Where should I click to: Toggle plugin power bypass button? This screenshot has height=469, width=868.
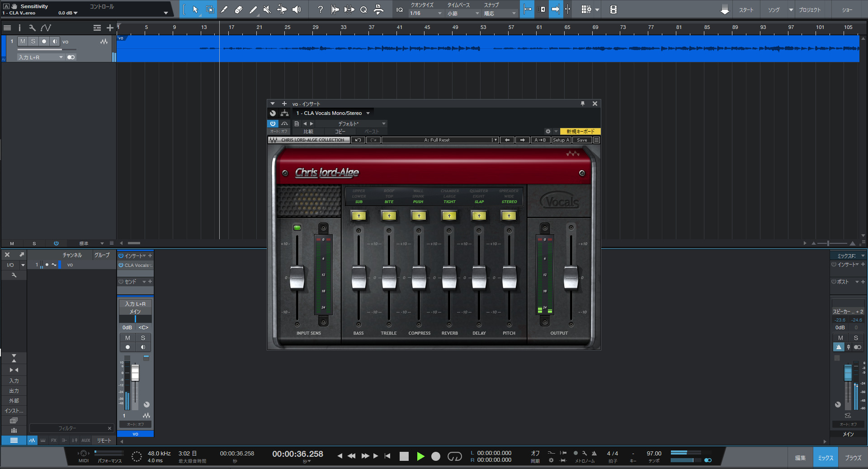[x=273, y=123]
